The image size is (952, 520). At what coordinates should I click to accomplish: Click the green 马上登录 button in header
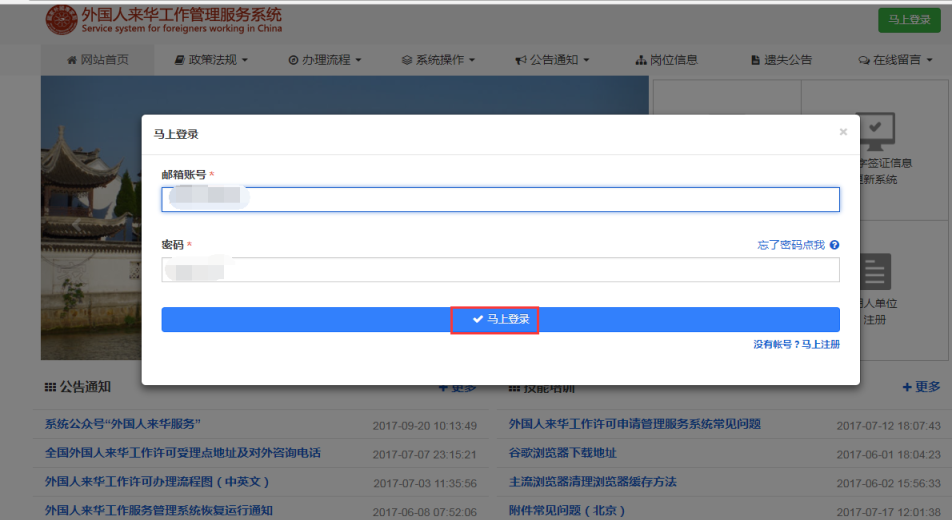click(x=909, y=20)
